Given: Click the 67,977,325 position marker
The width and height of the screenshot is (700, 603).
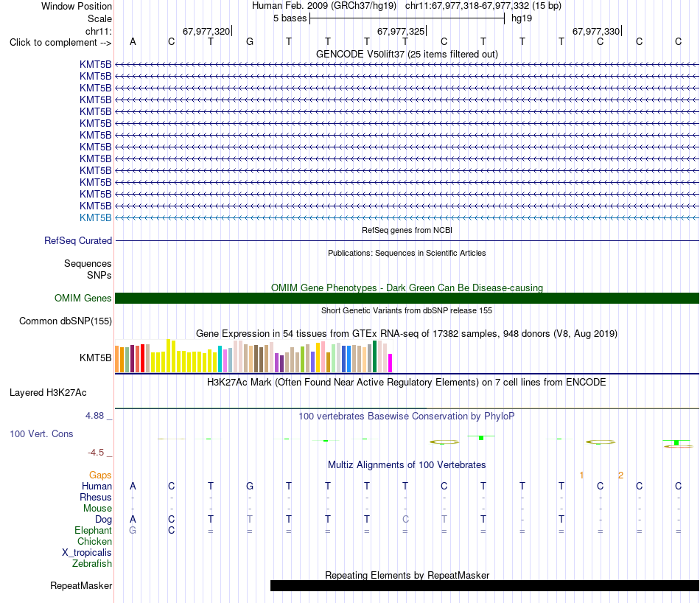Looking at the screenshot, I should tap(401, 31).
